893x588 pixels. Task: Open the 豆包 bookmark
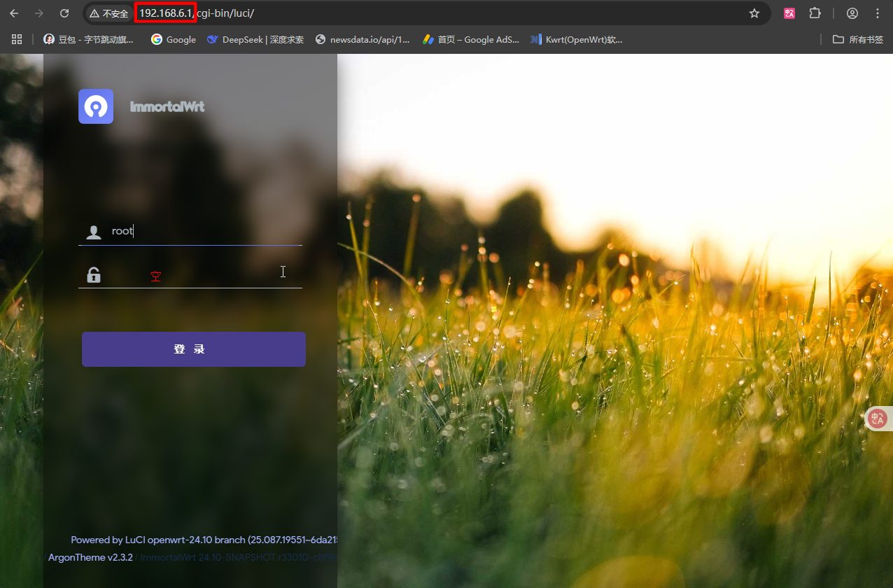[x=89, y=39]
